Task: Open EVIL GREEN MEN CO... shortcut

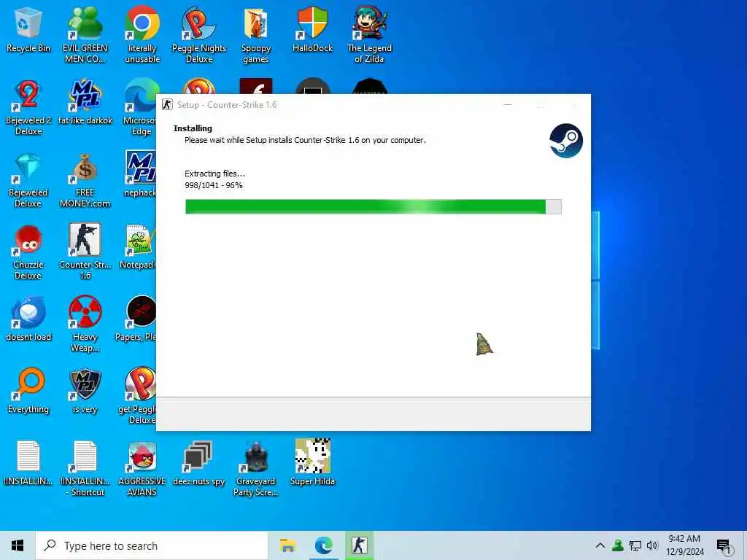Action: 85,35
